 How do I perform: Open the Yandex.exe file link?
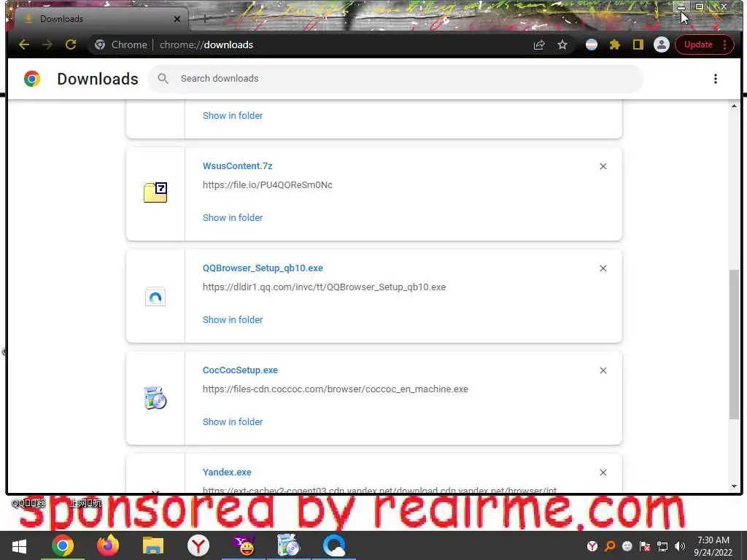tap(227, 472)
